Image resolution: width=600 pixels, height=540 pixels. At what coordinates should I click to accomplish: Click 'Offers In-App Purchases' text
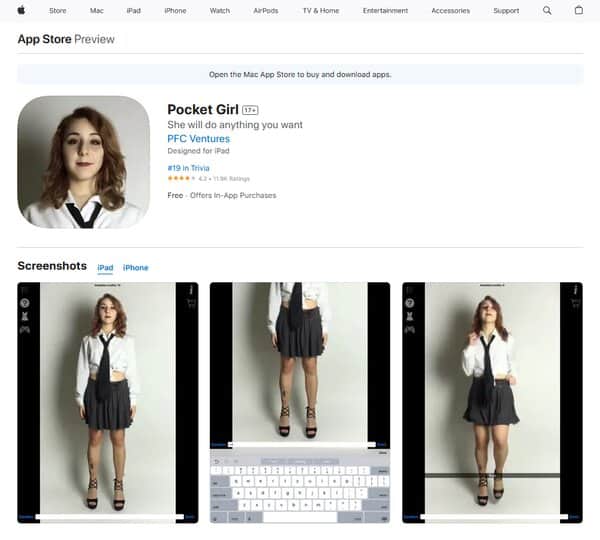(x=233, y=195)
